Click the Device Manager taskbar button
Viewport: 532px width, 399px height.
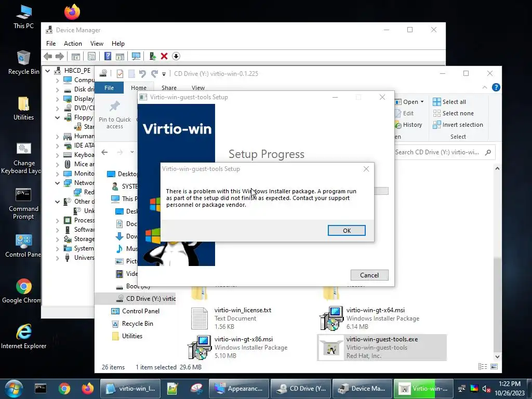[362, 389]
